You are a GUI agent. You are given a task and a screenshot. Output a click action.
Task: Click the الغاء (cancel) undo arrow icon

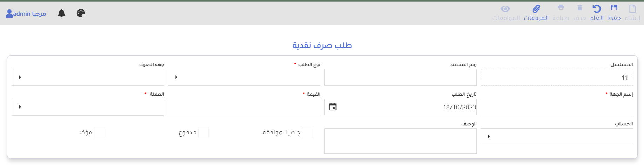597,8
